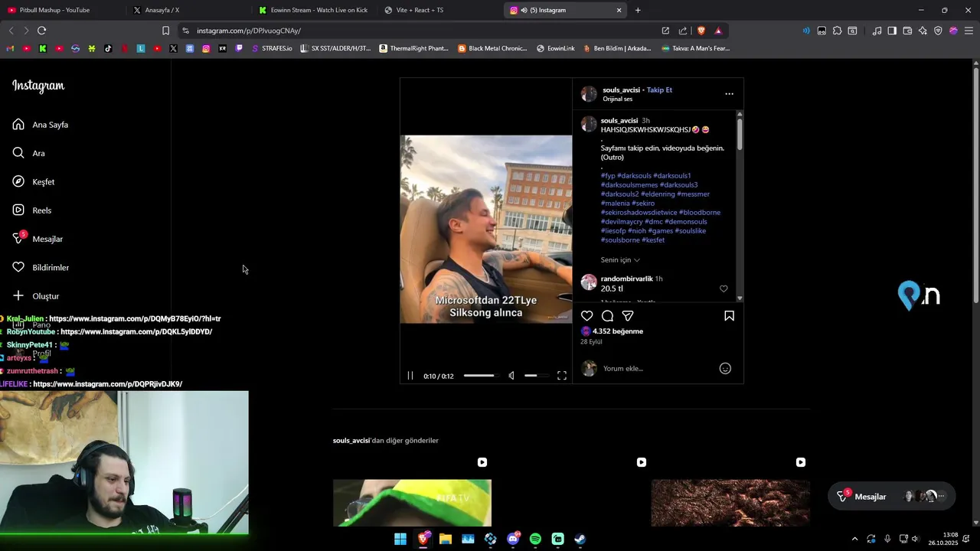This screenshot has height=551, width=980.
Task: Pause the video playback
Action: [410, 376]
